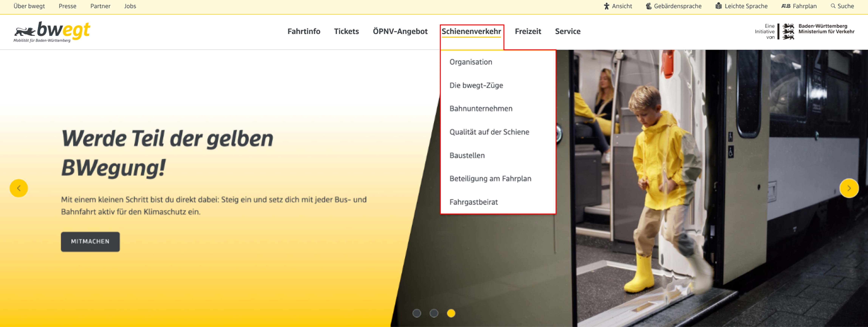Choose Baustellen from the submenu
The height and width of the screenshot is (327, 868).
(x=467, y=155)
